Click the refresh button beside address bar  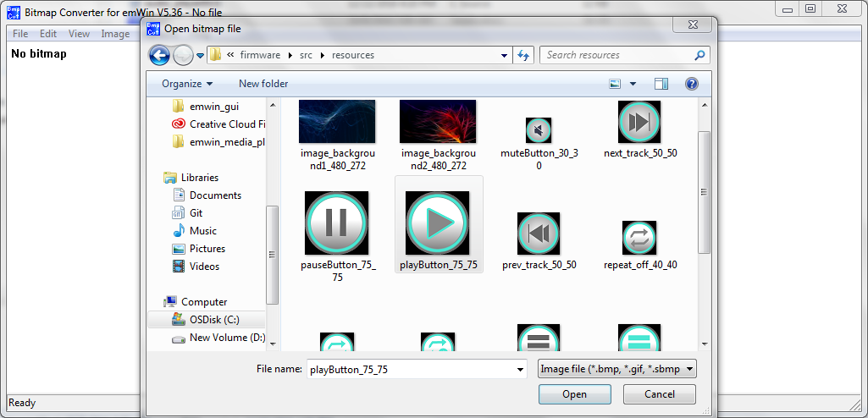tap(523, 55)
